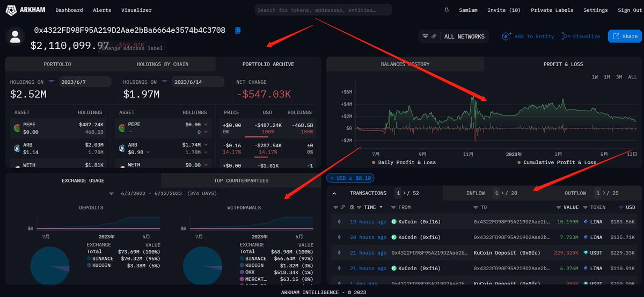Screen dimensions: 644x297
Task: Click the Arkham logo
Action: coord(25,10)
